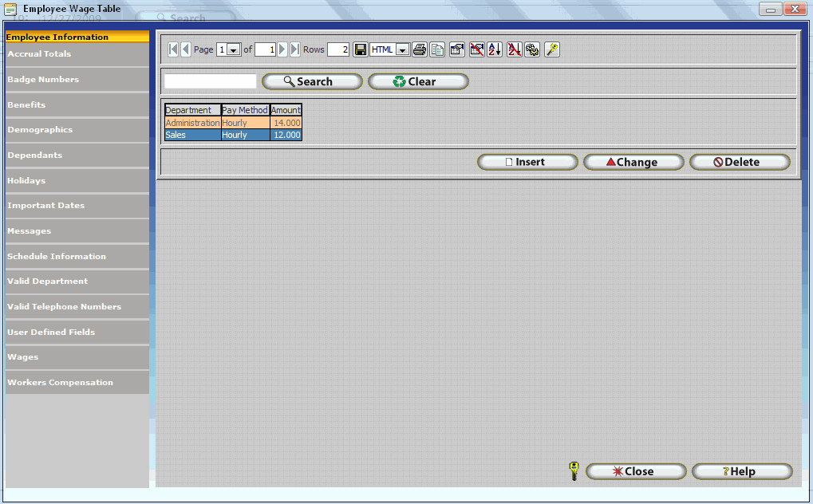Select the Sales row in table
Screen dimensions: 813x504
pos(233,136)
